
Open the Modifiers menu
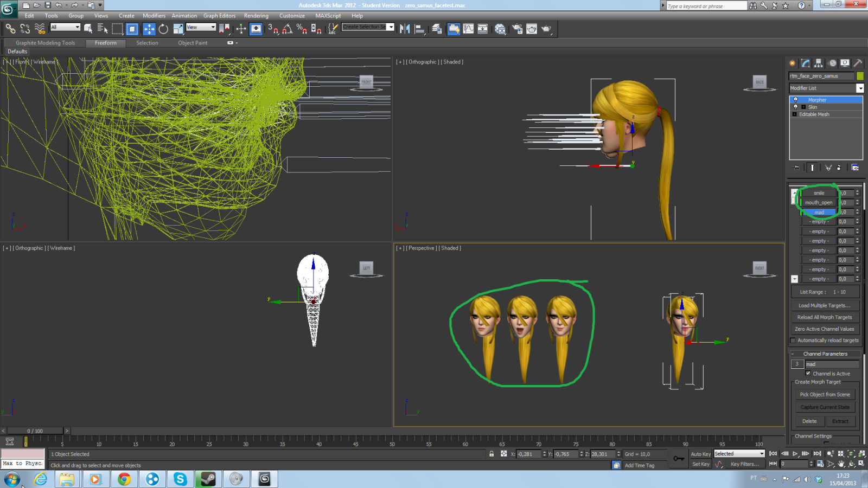coord(154,16)
